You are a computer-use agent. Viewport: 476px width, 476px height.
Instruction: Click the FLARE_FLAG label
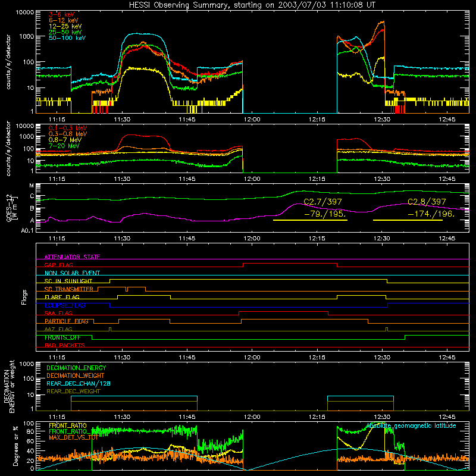62,297
